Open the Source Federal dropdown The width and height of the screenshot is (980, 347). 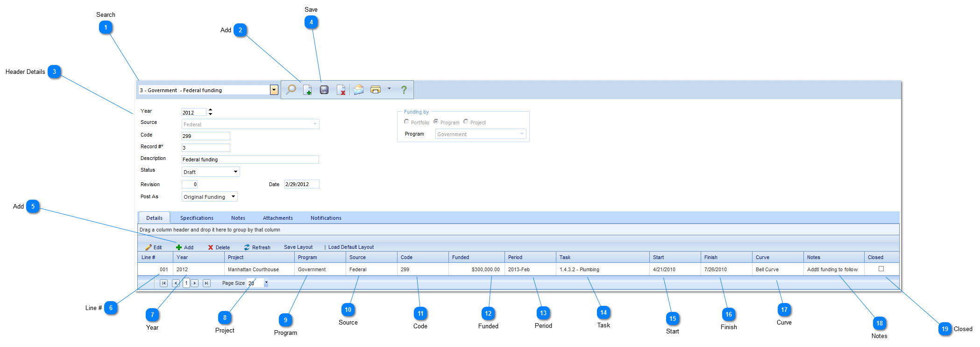click(250, 124)
